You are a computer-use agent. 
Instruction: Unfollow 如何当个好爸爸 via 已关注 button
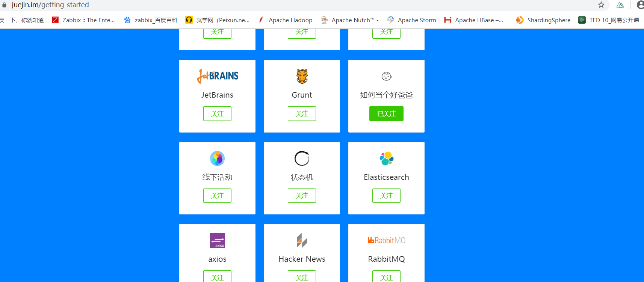pos(386,113)
